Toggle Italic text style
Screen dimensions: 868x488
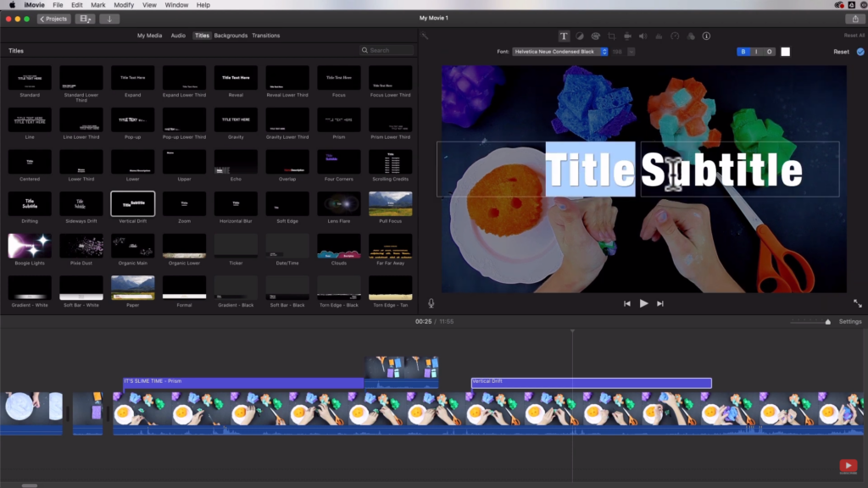coord(756,52)
